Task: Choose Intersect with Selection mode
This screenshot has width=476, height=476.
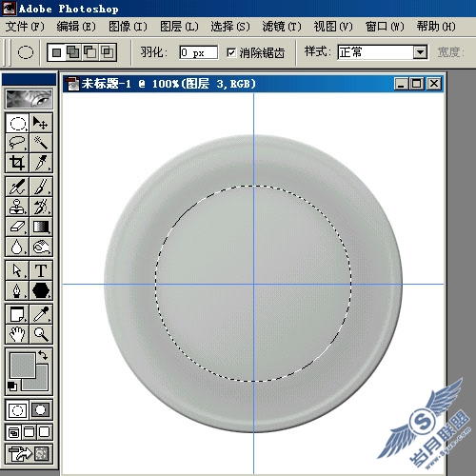Action: click(108, 52)
